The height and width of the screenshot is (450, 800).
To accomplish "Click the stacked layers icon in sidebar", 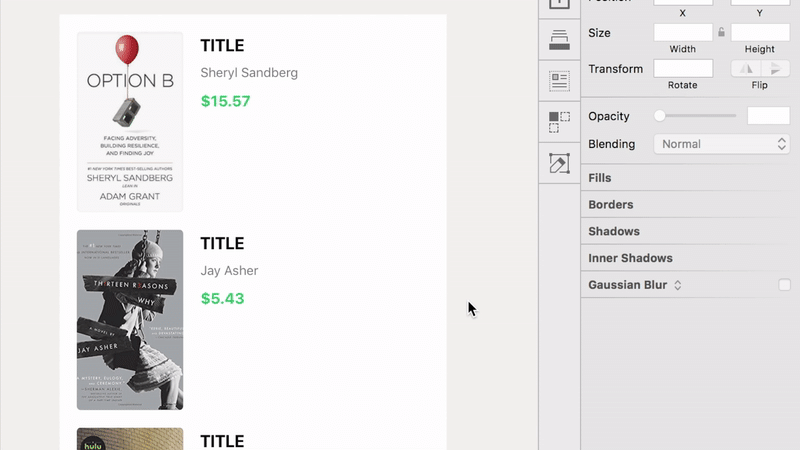I will [559, 40].
